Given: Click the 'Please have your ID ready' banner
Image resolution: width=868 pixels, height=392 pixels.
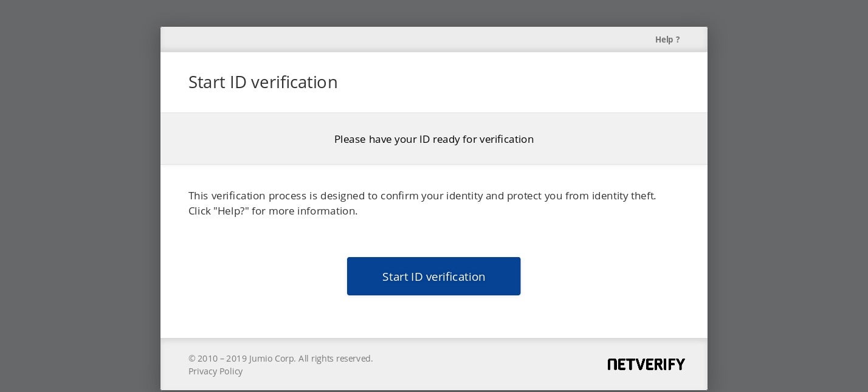Looking at the screenshot, I should [x=433, y=139].
